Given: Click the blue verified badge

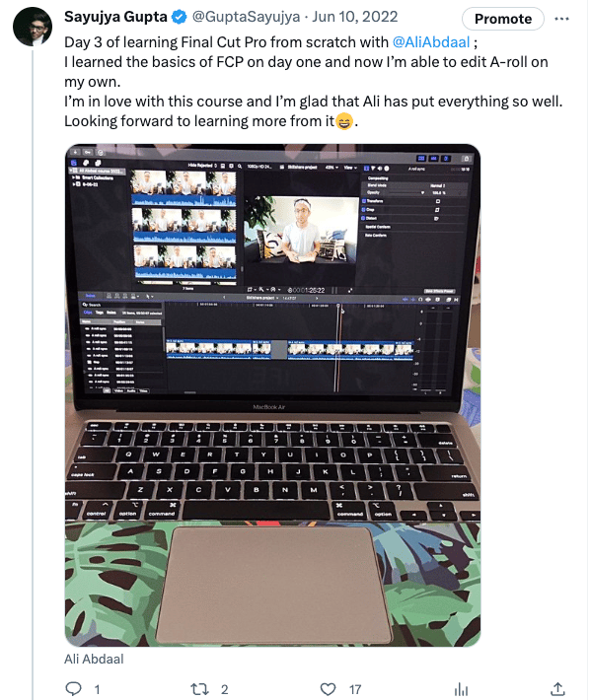Looking at the screenshot, I should point(180,18).
